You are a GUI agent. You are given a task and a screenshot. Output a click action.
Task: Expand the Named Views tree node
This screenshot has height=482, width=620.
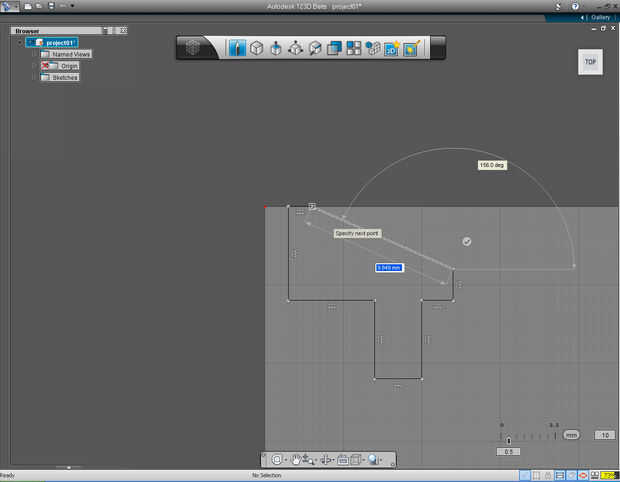[34, 54]
